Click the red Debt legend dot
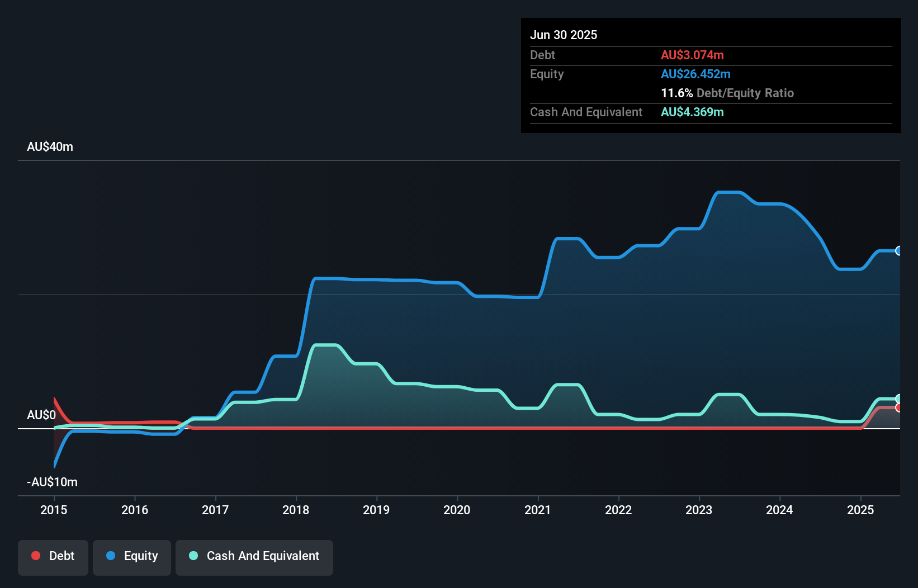Viewport: 918px width, 588px height. (35, 556)
